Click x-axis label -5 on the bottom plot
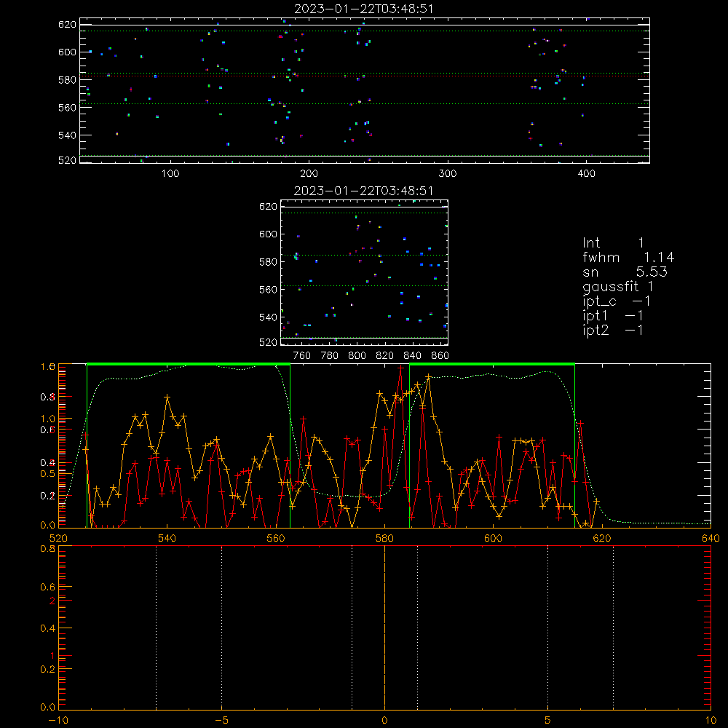This screenshot has height=728, width=728. click(x=222, y=720)
